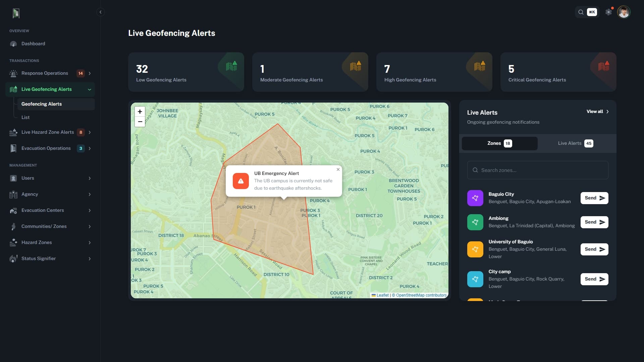Send alert to Baguio City zone

point(594,198)
